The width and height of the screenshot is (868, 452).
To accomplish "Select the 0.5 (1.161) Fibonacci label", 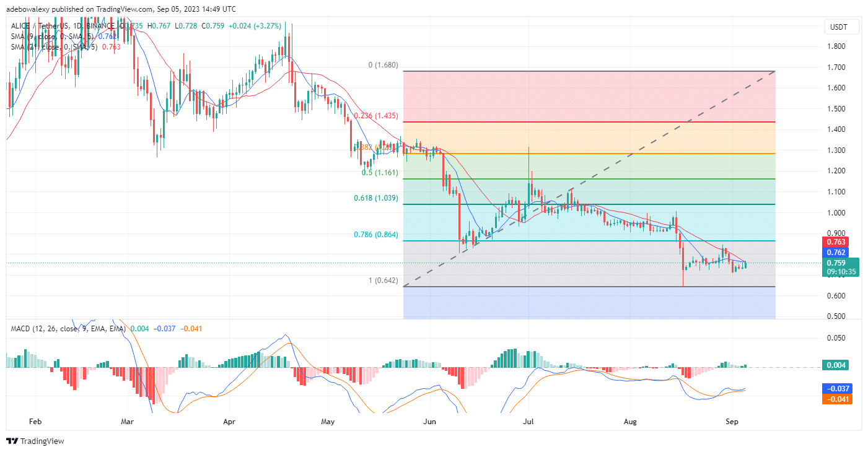I will pyautogui.click(x=380, y=173).
